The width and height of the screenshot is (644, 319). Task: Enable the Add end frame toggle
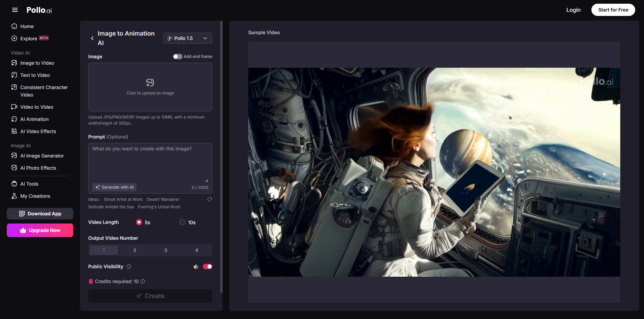click(x=177, y=57)
